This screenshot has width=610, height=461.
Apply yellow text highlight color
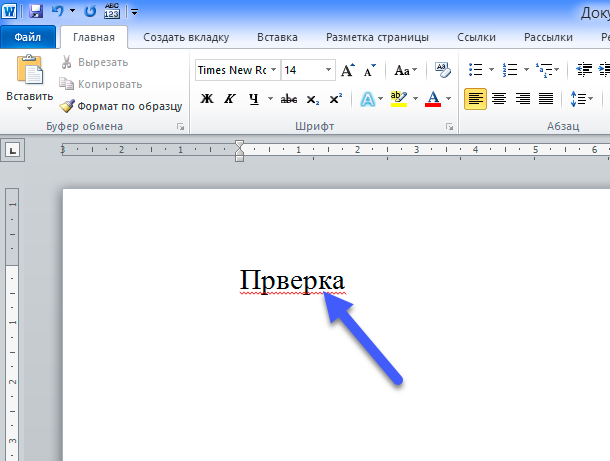tap(399, 99)
